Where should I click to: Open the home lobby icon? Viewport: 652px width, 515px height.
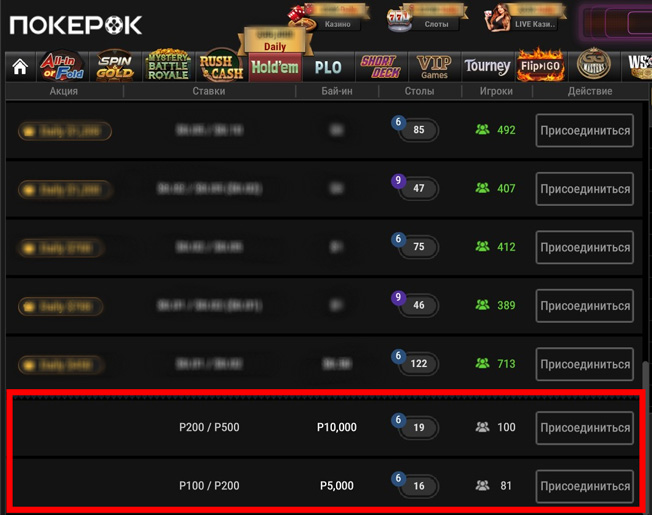click(20, 67)
